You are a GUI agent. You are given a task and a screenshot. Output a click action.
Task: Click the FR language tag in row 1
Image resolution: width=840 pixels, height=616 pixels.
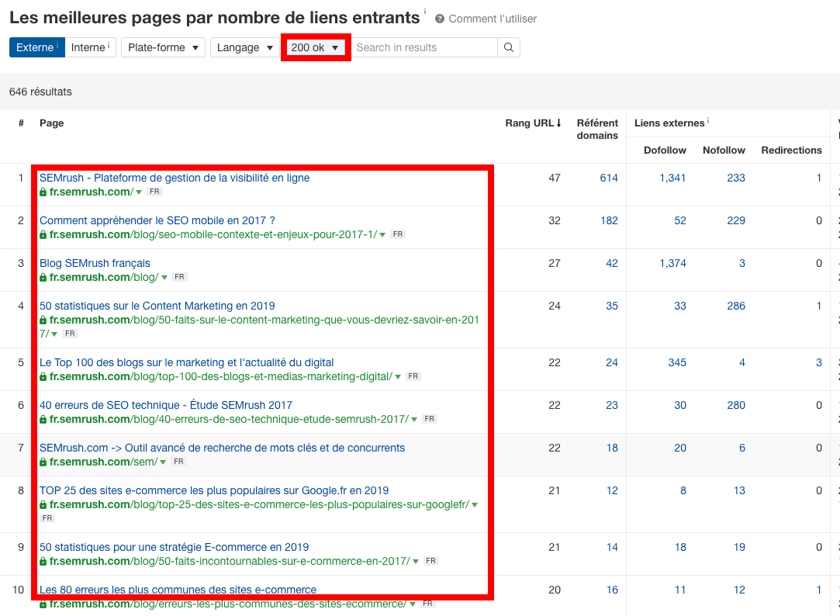point(154,192)
